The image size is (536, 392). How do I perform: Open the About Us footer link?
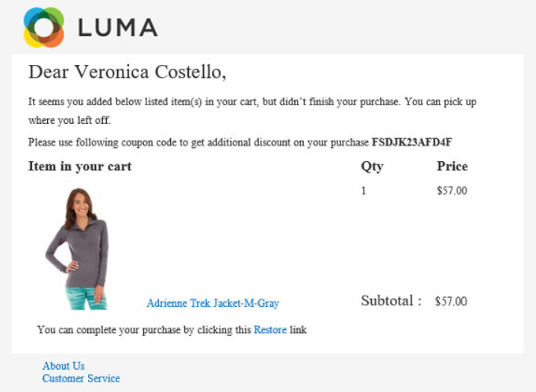coord(63,366)
